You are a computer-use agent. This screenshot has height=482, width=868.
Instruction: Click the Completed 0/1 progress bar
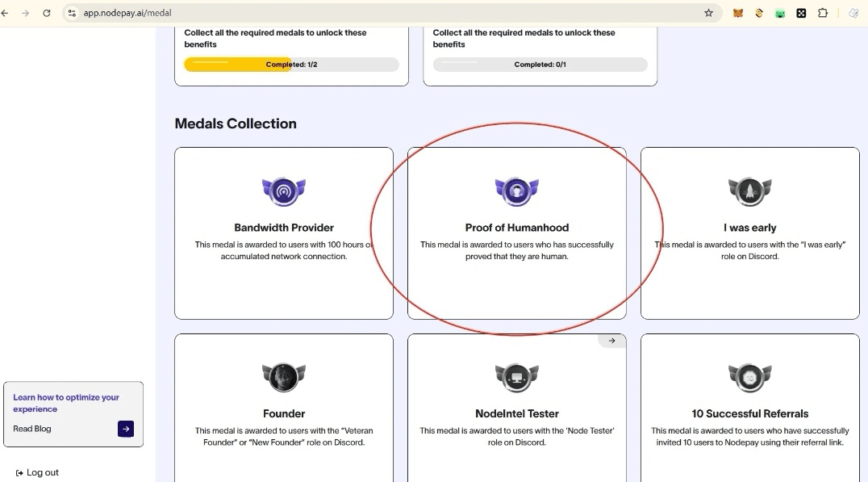[540, 65]
